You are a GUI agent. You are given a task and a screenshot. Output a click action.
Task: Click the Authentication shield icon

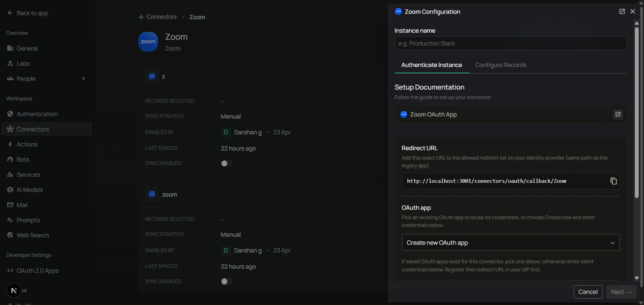point(10,114)
